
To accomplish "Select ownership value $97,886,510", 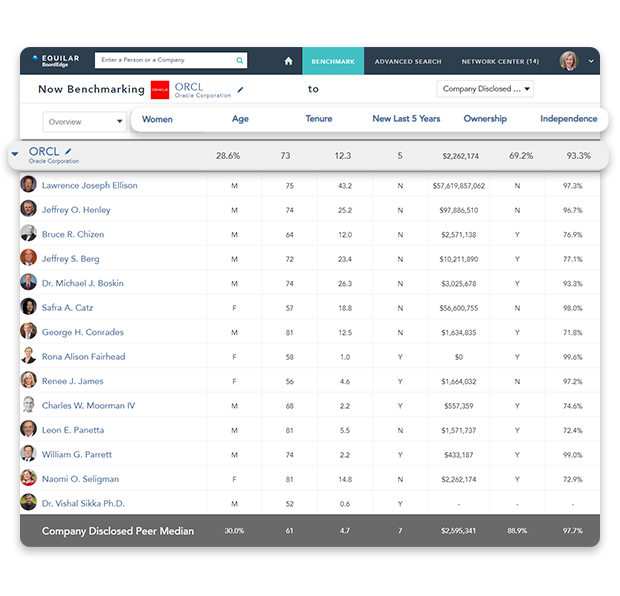I will [459, 210].
